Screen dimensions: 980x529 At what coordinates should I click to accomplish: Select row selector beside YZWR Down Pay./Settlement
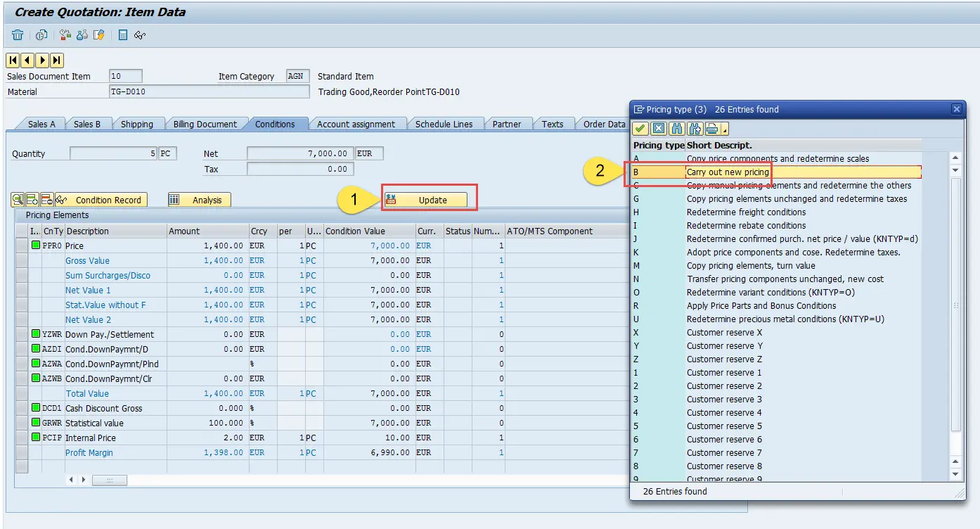click(x=22, y=334)
